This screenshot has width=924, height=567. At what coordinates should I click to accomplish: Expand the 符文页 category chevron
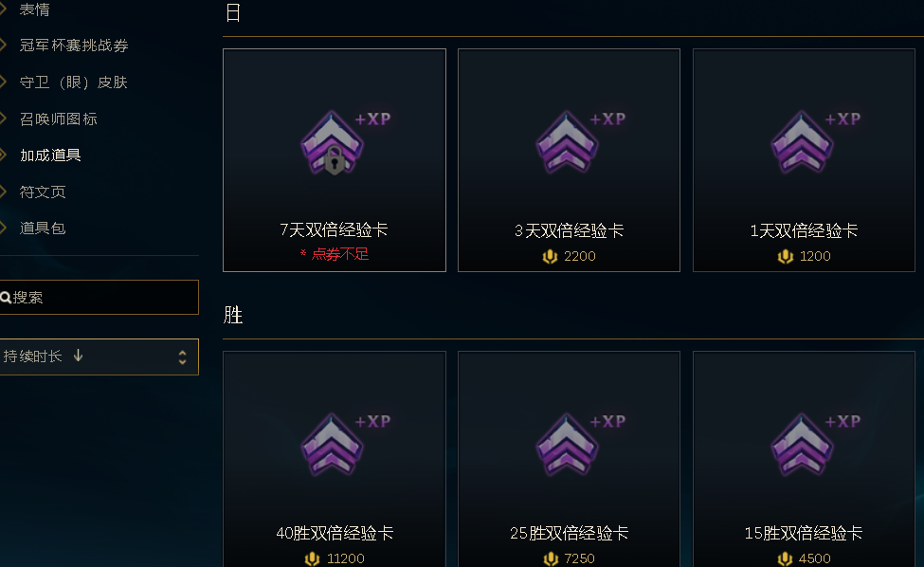[x=3, y=192]
